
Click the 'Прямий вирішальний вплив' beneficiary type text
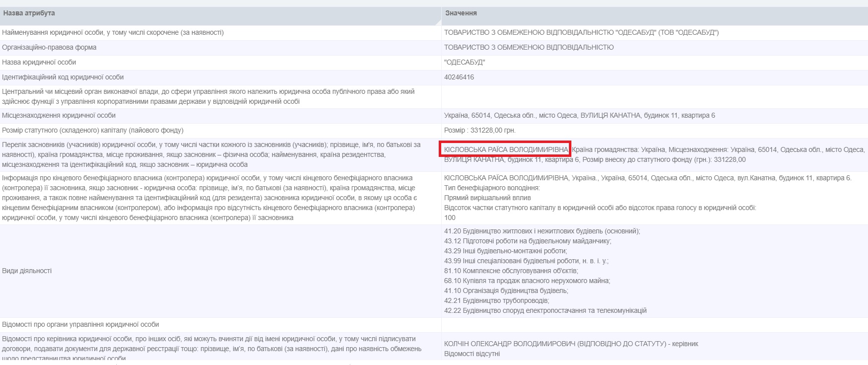[487, 198]
